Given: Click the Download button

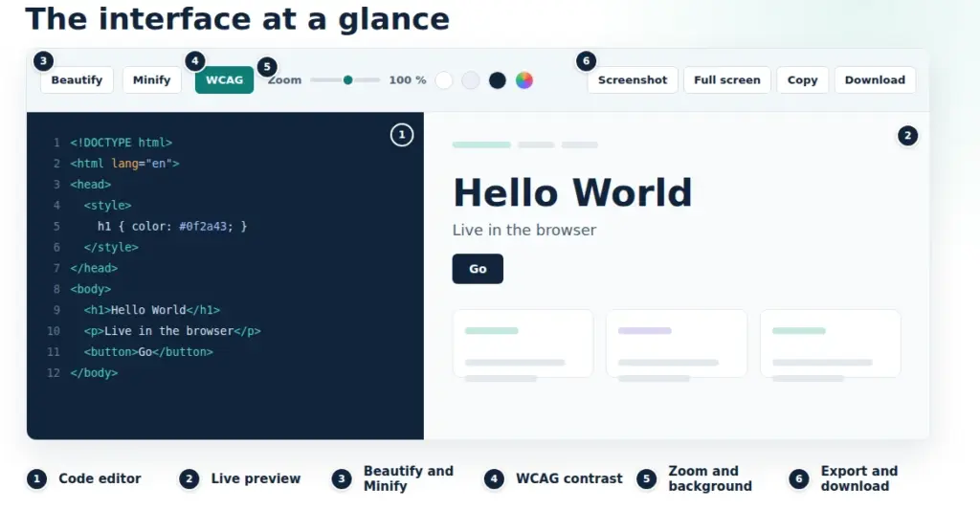Looking at the screenshot, I should (875, 80).
